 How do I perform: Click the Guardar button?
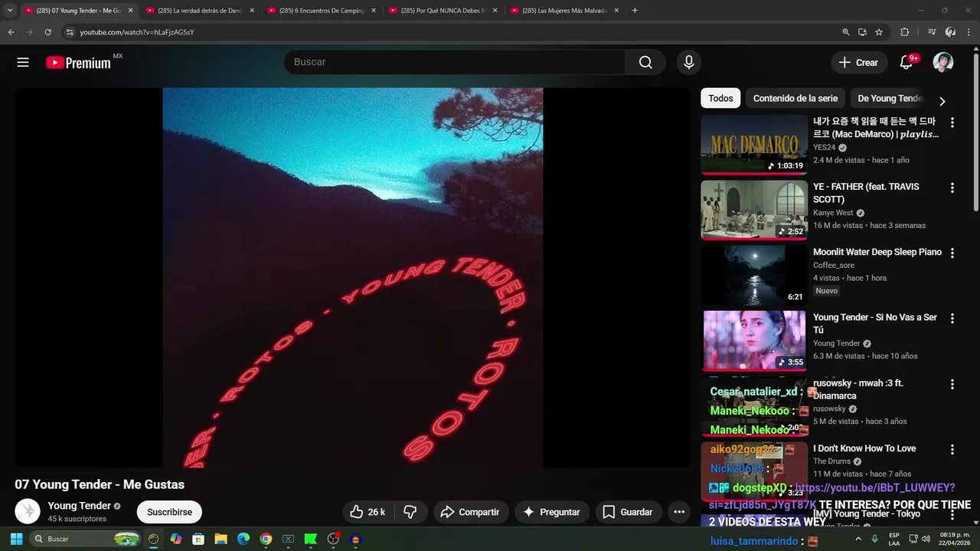(x=628, y=512)
